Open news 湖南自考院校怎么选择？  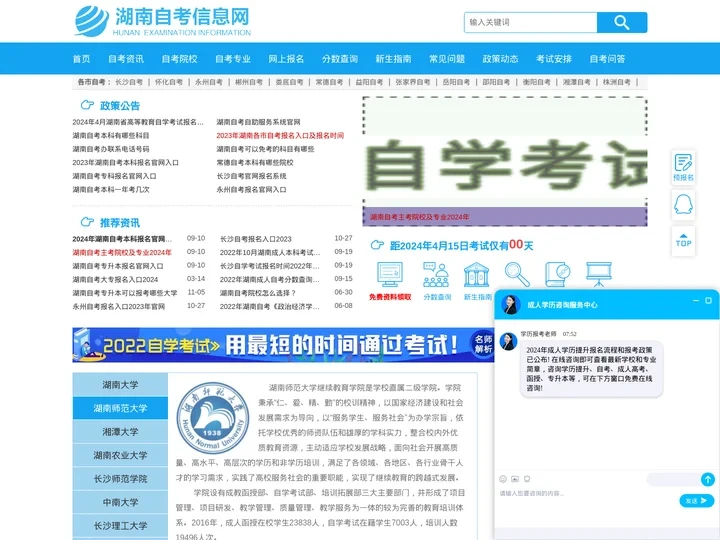point(258,292)
